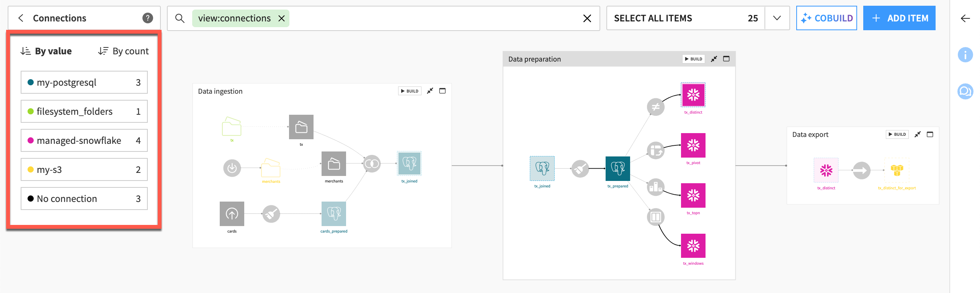The width and height of the screenshot is (980, 293).
Task: Select the join recipe in Data ingestion
Action: (x=372, y=164)
